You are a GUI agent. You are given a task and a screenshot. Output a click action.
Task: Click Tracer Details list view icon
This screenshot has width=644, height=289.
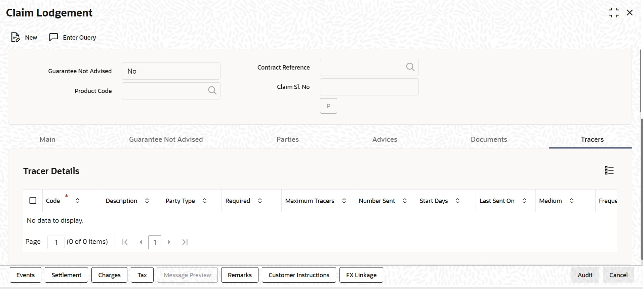(609, 170)
